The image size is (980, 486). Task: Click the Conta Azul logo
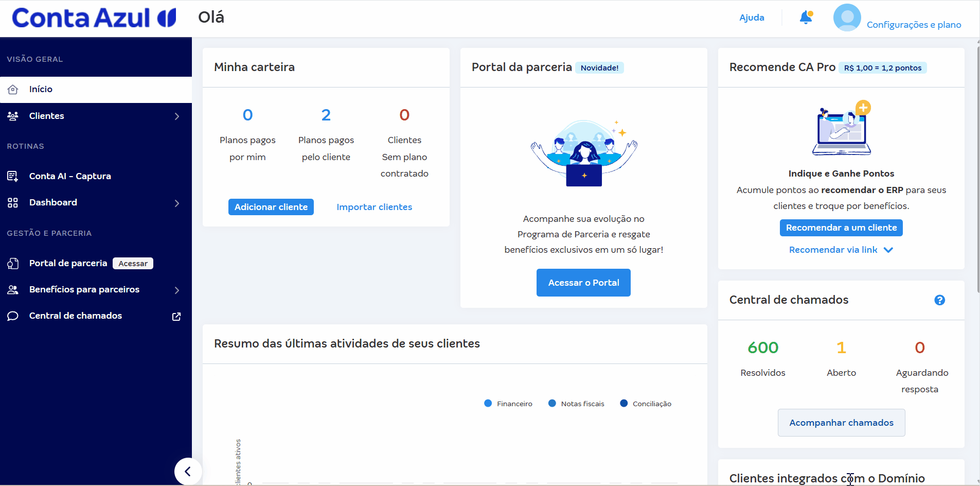point(94,18)
